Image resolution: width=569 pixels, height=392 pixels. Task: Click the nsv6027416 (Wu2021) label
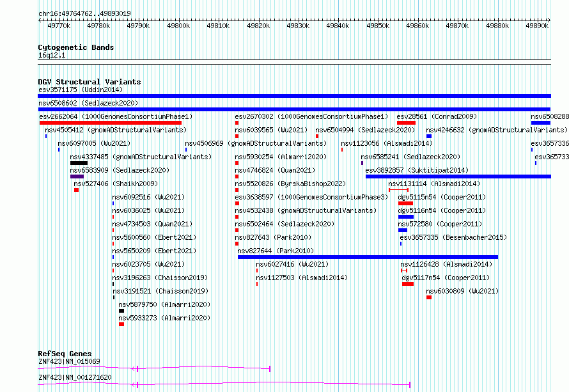(292, 264)
